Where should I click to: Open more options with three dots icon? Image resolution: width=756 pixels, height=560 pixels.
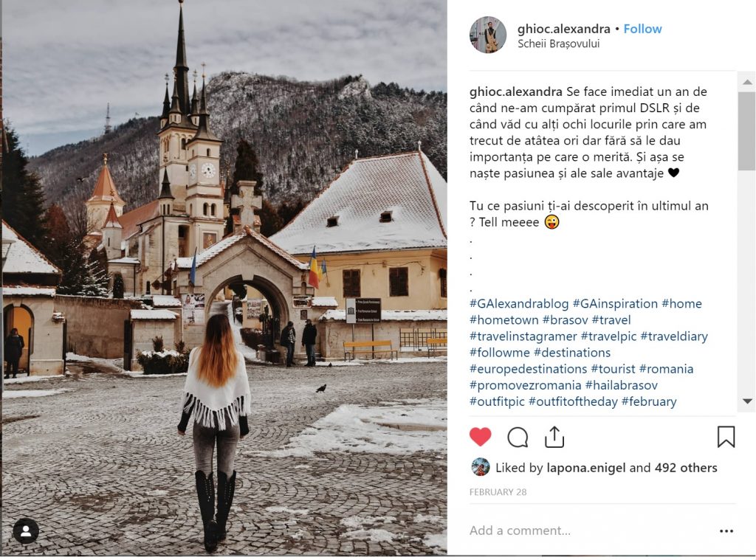(x=726, y=531)
